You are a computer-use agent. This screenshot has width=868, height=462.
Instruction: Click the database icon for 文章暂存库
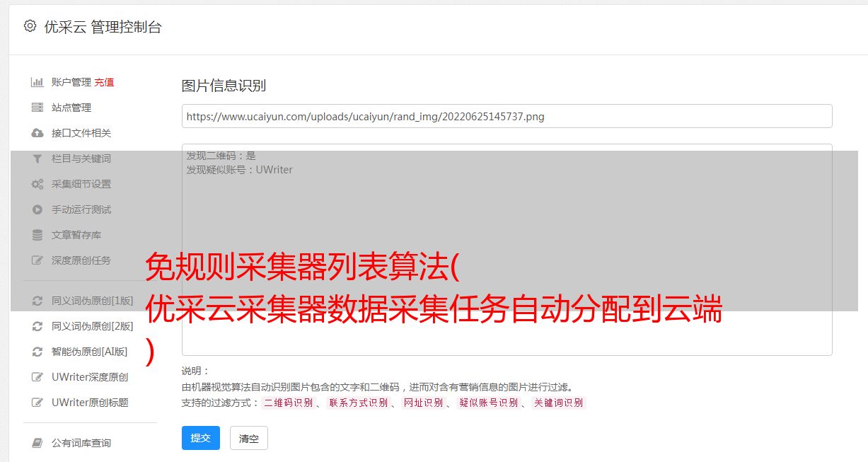(37, 235)
